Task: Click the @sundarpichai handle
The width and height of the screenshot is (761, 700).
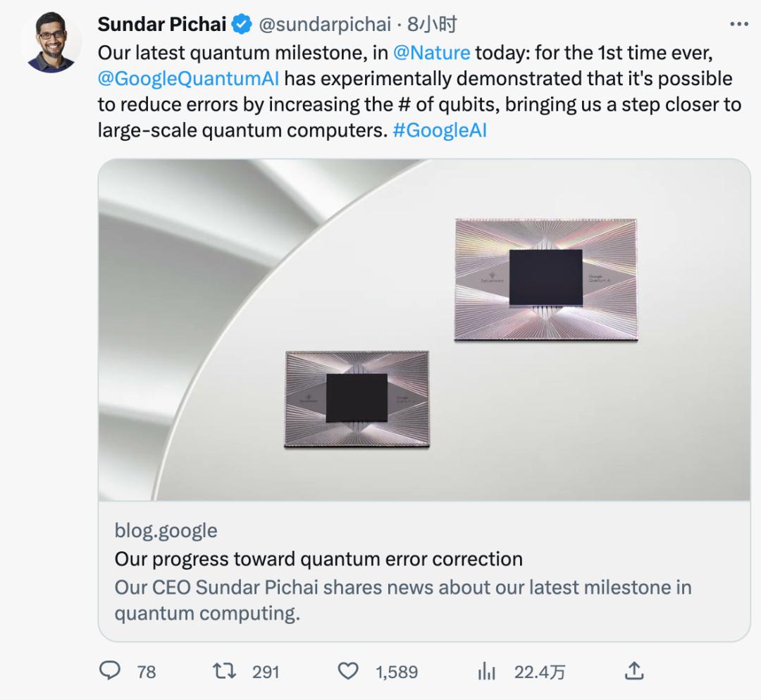Action: pyautogui.click(x=325, y=25)
